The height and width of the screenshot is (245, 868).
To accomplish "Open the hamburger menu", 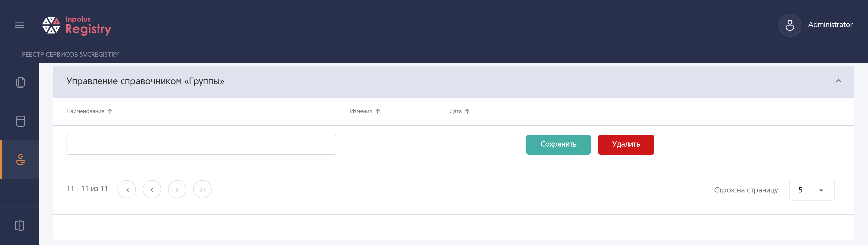I will click(20, 25).
